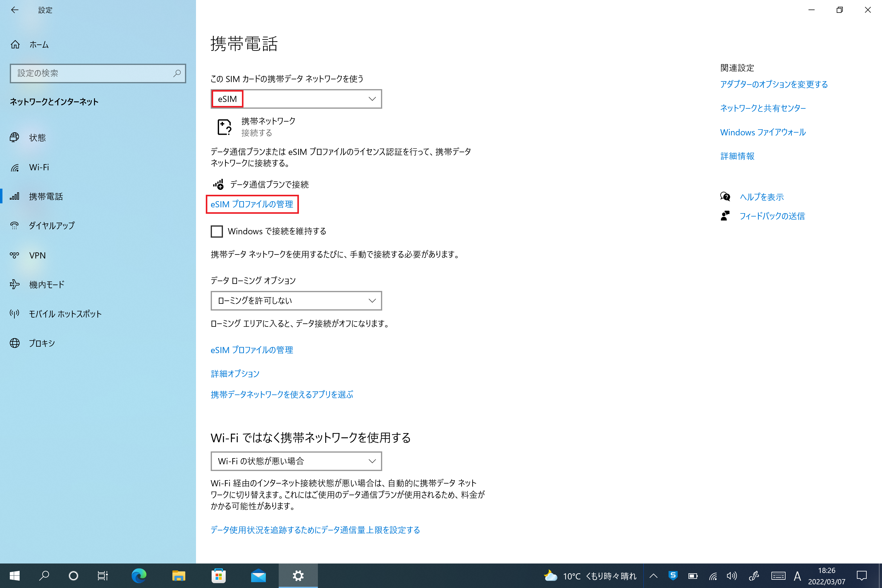Open Cortana from the taskbar
Viewport: 882px width, 588px height.
pos(73,576)
